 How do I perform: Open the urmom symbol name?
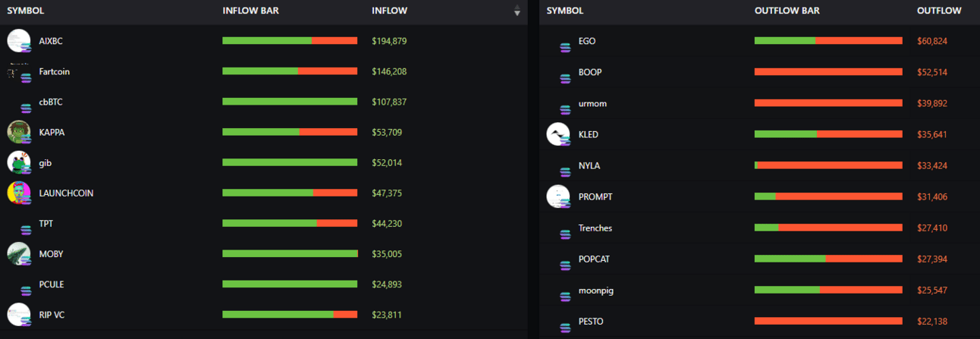pyautogui.click(x=592, y=103)
